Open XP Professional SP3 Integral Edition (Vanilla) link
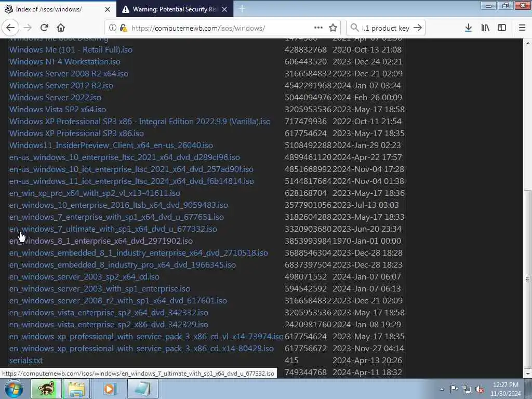This screenshot has height=399, width=532. coord(140,122)
